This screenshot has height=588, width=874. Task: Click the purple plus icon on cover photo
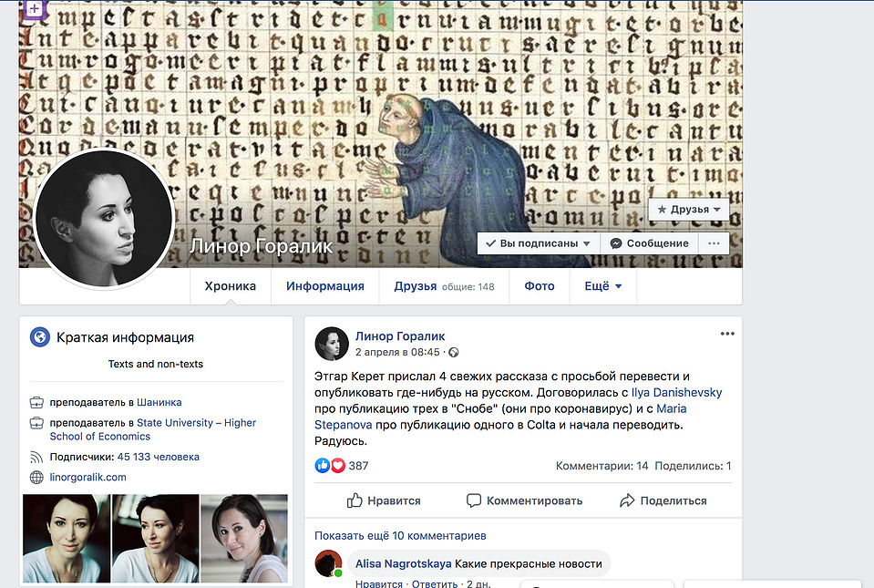click(34, 8)
